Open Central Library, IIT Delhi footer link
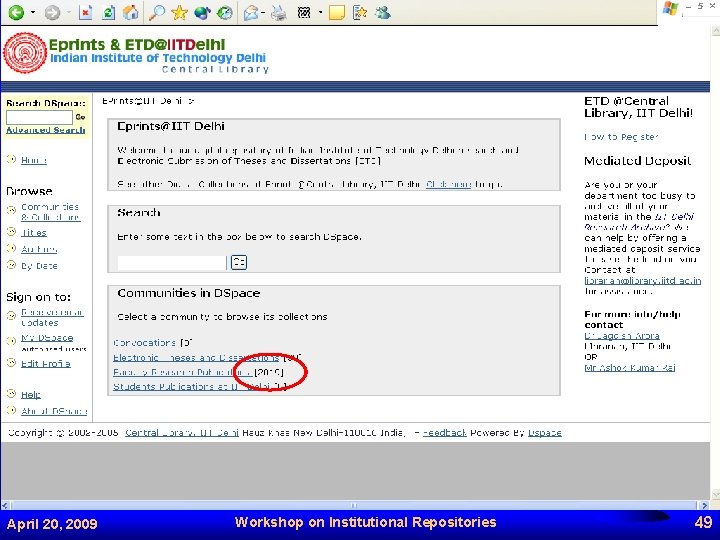 pyautogui.click(x=182, y=433)
